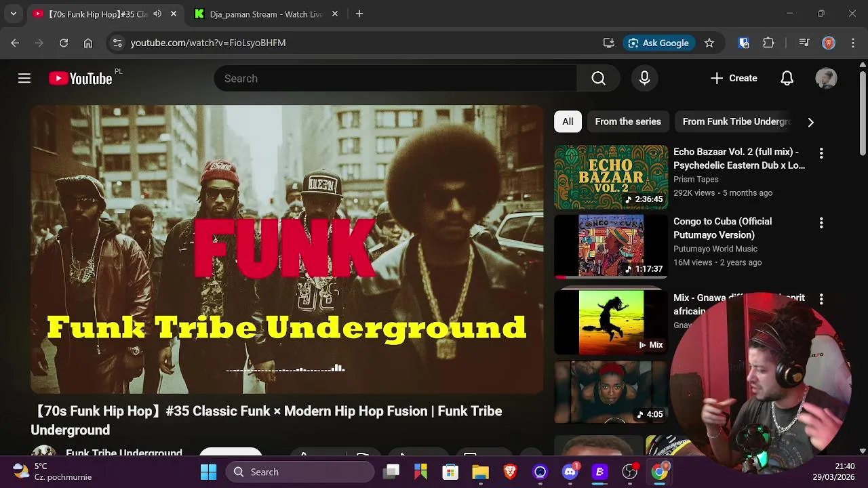Image resolution: width=868 pixels, height=488 pixels.
Task: Open the Extensions puzzle piece icon
Action: pos(768,43)
